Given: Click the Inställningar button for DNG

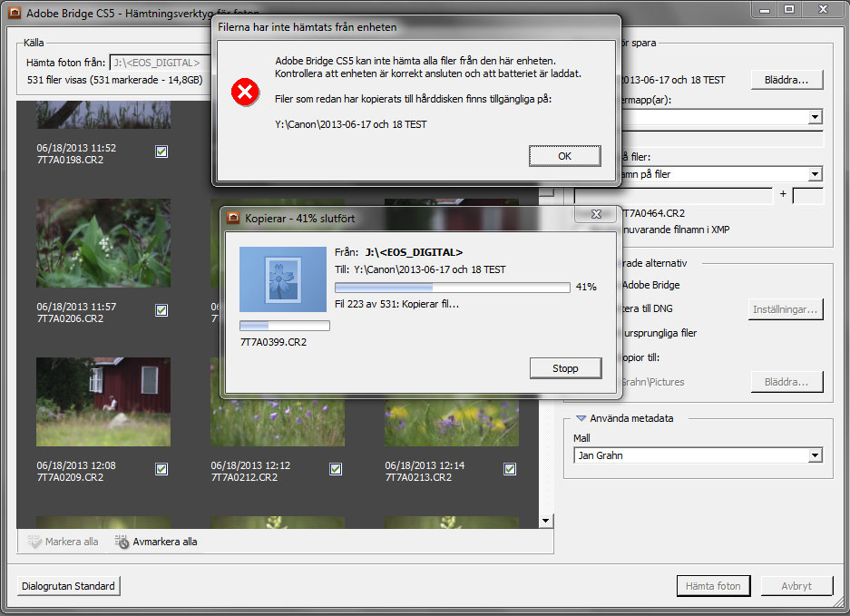Looking at the screenshot, I should point(786,309).
